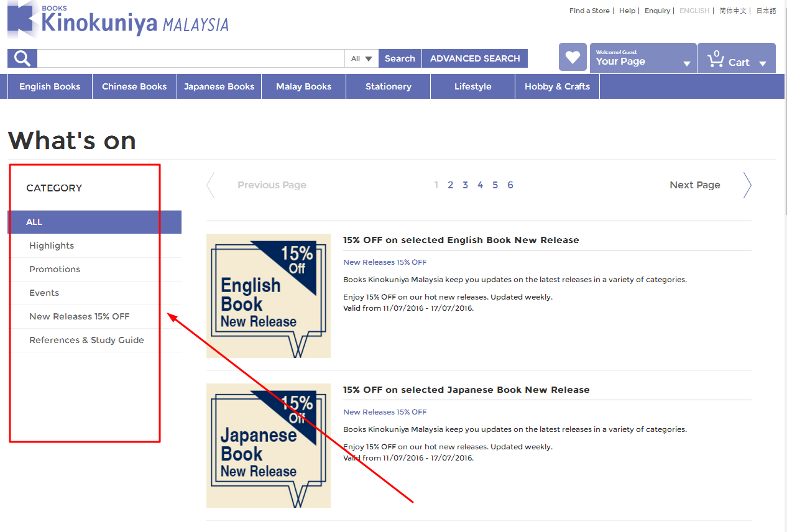Open the All search category dropdown
The image size is (787, 532).
361,58
